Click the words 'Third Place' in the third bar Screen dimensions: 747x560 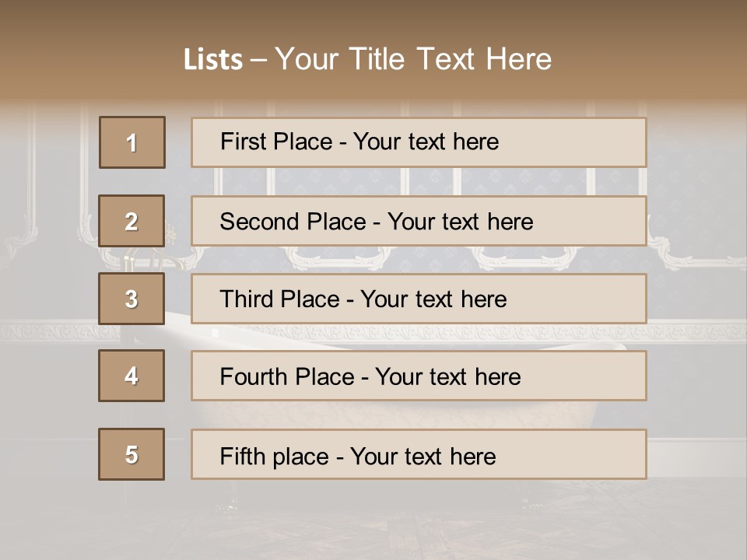279,299
